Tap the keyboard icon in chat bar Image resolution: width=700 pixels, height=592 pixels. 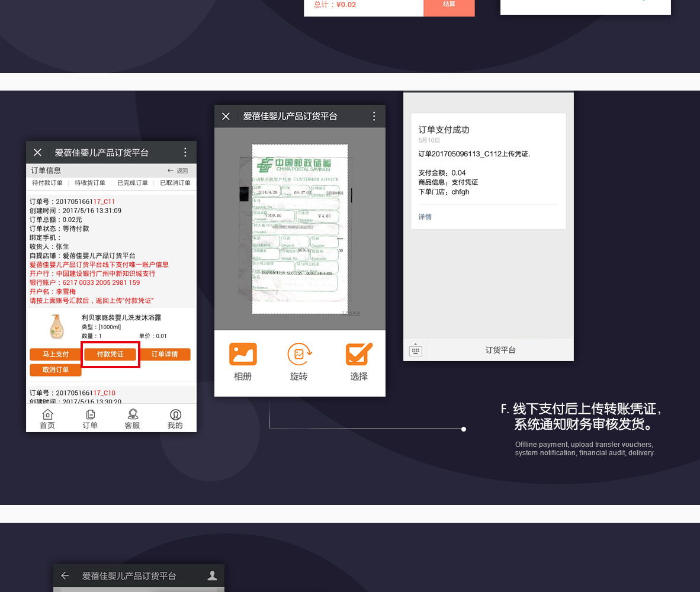(416, 350)
